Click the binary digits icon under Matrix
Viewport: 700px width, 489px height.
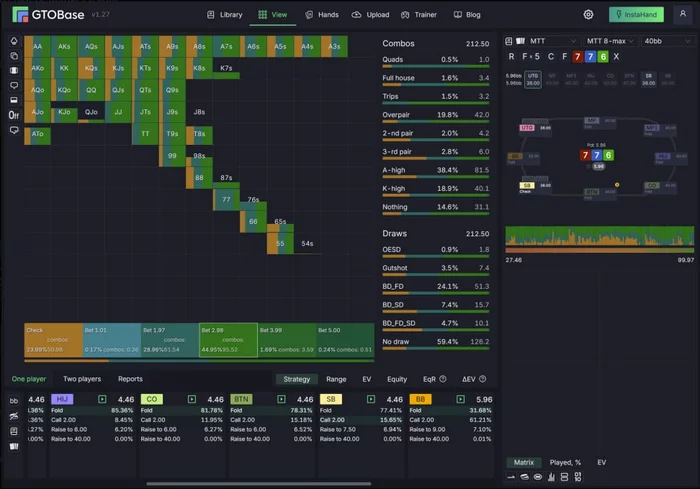[x=578, y=477]
